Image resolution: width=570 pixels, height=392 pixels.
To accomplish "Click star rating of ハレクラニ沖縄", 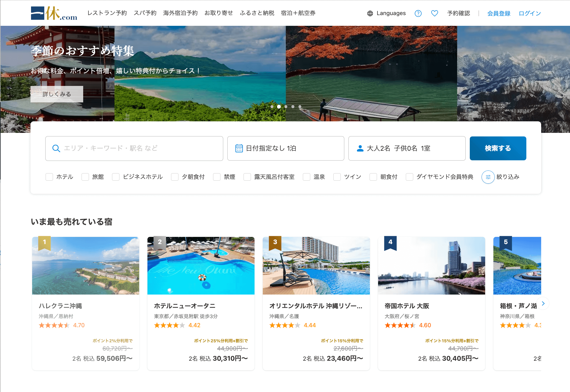I will 54,325.
